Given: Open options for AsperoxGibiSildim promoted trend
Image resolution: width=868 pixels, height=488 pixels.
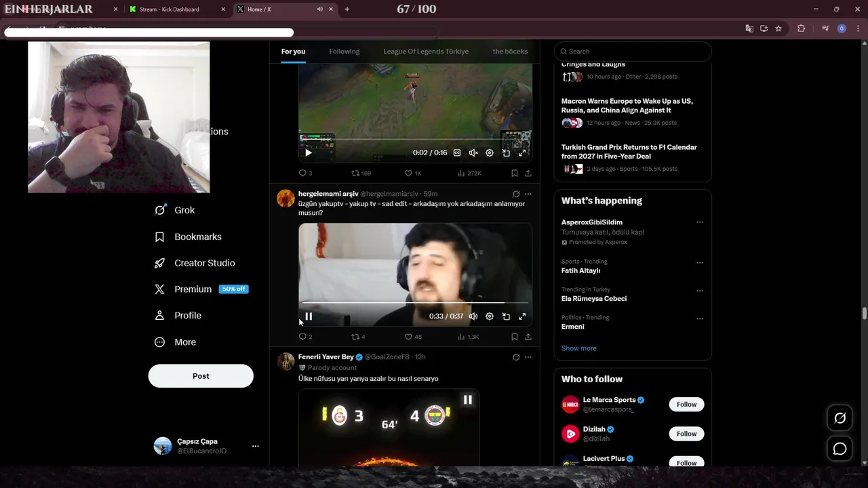Looking at the screenshot, I should tap(700, 222).
